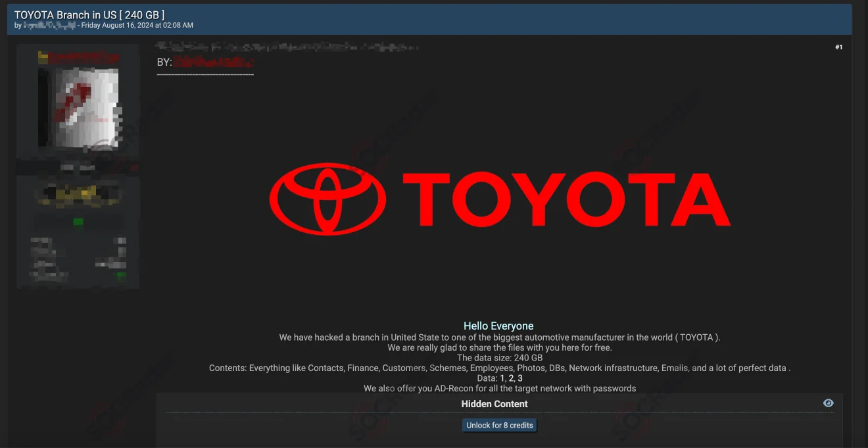The image size is (868, 448).
Task: Click the red TOYOTA logo image
Action: coord(500,199)
